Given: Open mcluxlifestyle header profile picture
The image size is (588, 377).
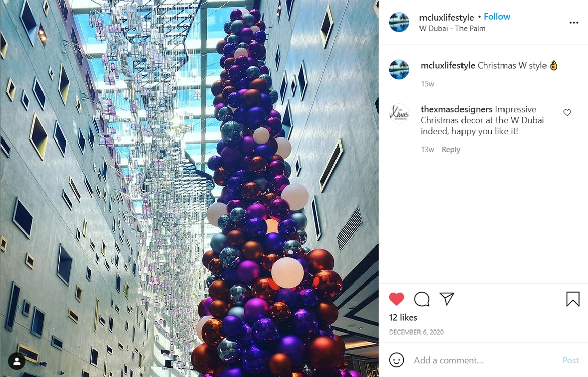Looking at the screenshot, I should (399, 22).
